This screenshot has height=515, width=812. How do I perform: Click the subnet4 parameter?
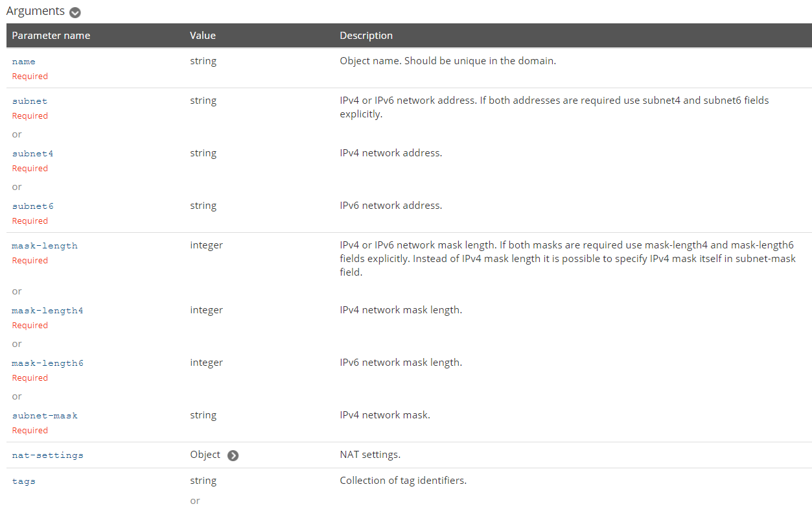(x=32, y=154)
